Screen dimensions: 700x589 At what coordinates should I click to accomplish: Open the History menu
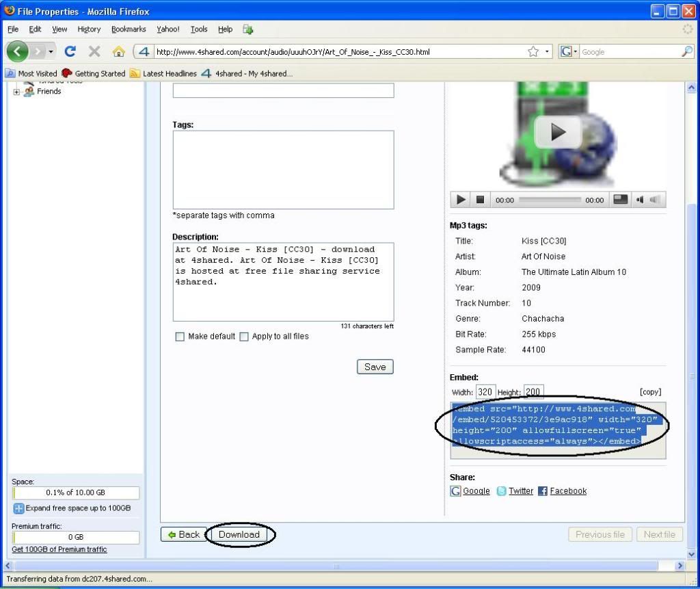(89, 29)
